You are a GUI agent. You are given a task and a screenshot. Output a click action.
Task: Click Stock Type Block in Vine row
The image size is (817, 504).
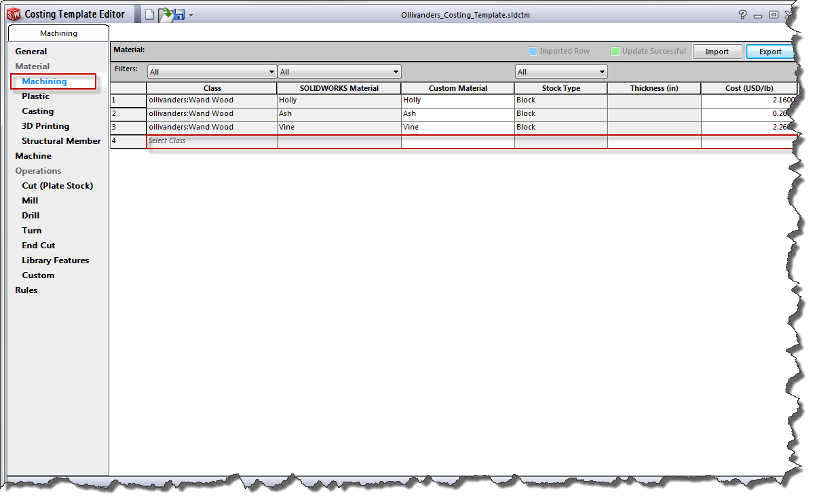tap(561, 128)
